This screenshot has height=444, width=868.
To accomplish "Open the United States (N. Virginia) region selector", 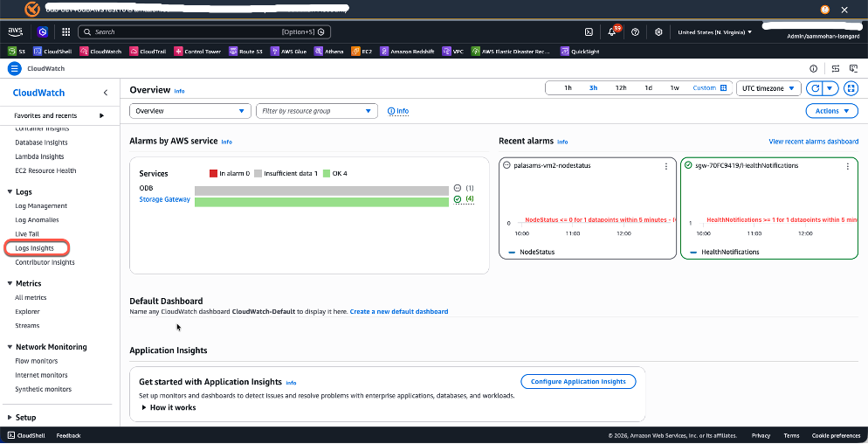I will tap(714, 32).
